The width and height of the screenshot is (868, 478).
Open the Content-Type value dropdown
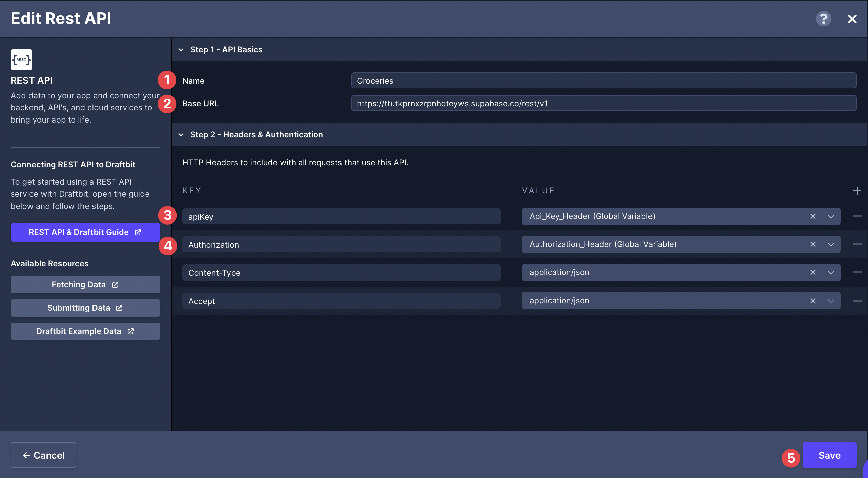pos(831,273)
